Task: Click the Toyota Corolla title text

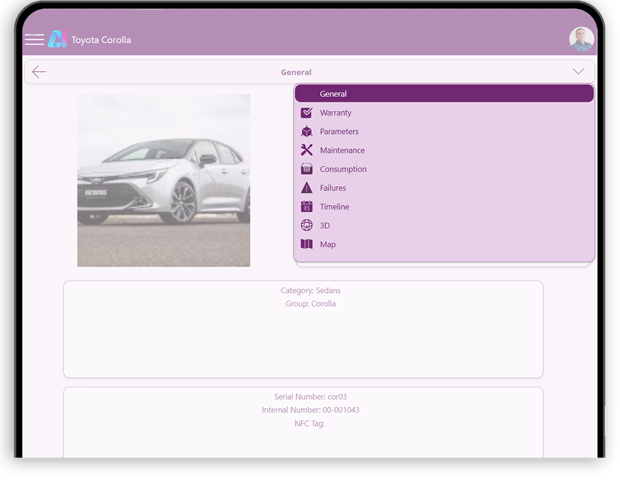Action: click(x=101, y=40)
